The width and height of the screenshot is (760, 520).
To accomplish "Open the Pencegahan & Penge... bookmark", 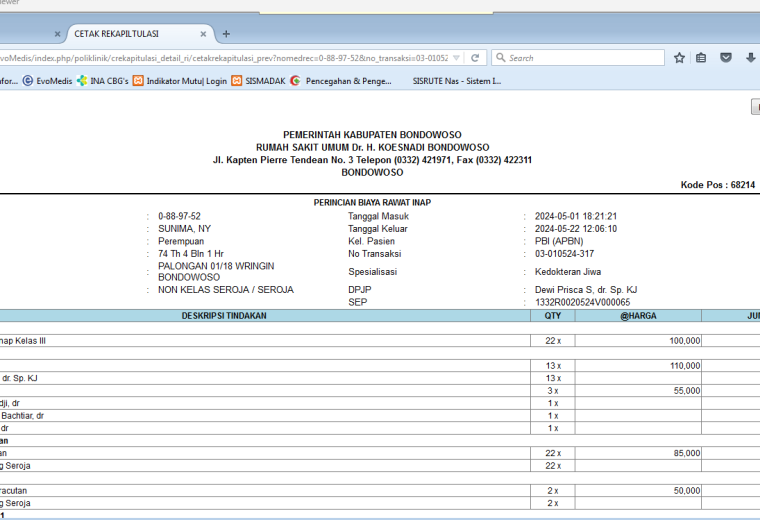I will pyautogui.click(x=341, y=81).
